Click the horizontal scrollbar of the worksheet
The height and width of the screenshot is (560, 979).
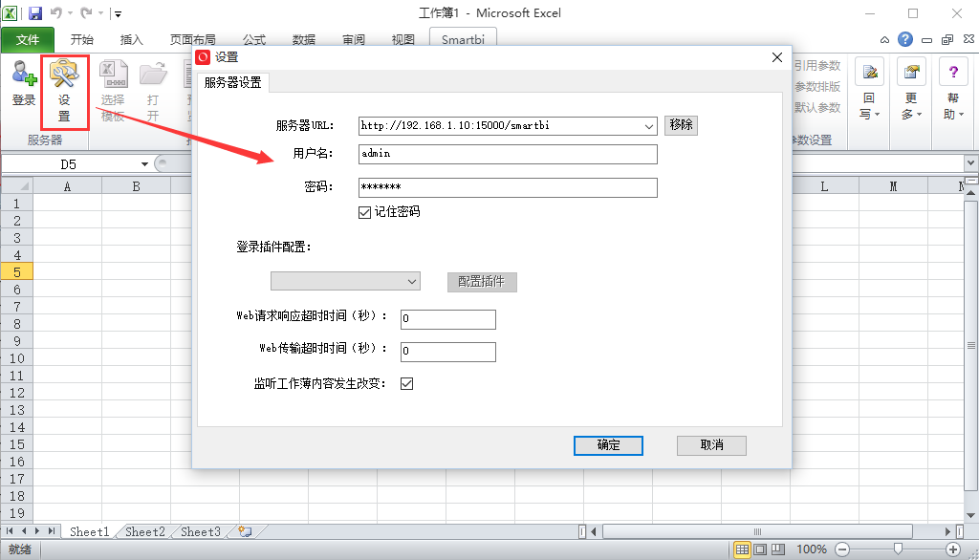coord(757,532)
